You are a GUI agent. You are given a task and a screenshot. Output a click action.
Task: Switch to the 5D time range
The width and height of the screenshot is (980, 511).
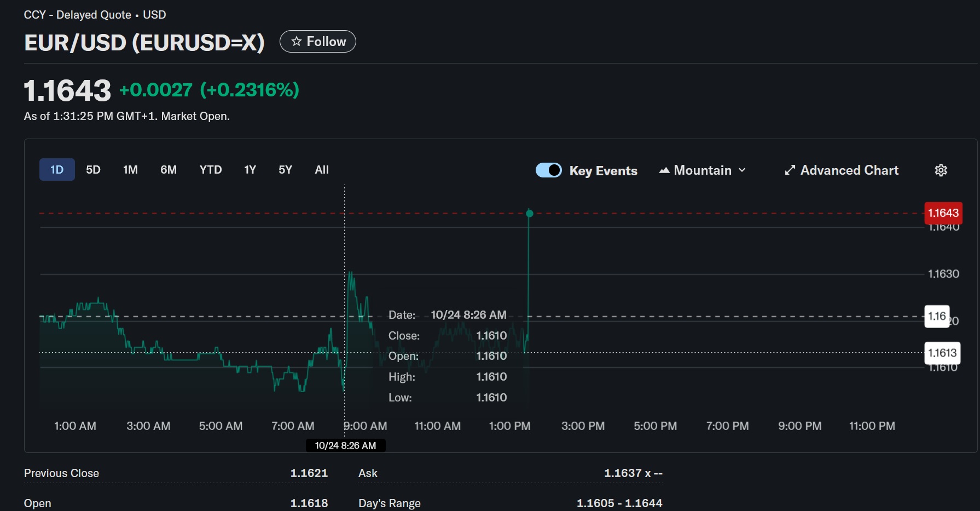[93, 170]
